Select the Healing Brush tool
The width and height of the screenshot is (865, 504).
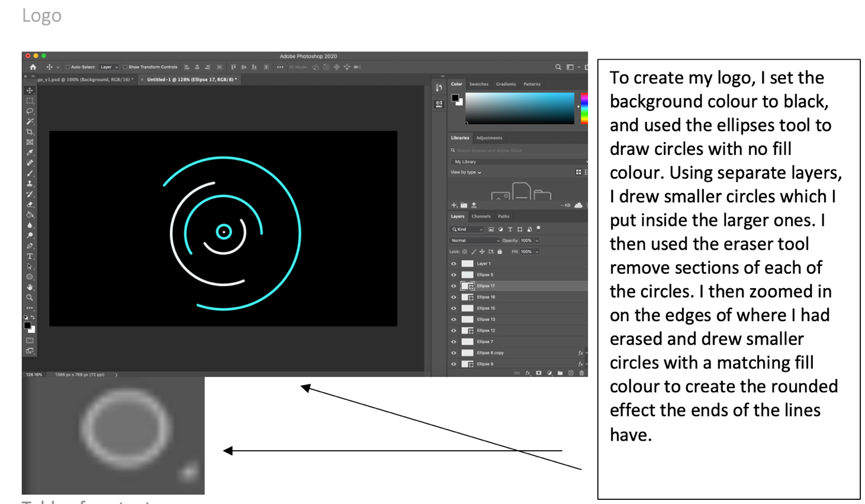(30, 163)
